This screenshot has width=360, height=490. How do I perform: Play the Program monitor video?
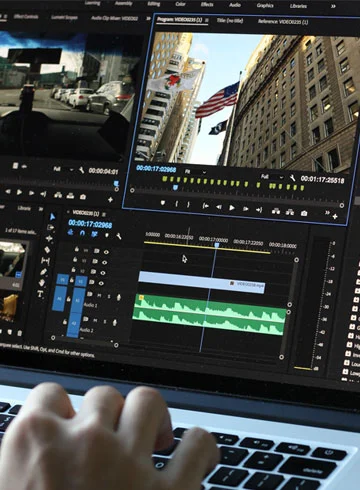tap(232, 208)
